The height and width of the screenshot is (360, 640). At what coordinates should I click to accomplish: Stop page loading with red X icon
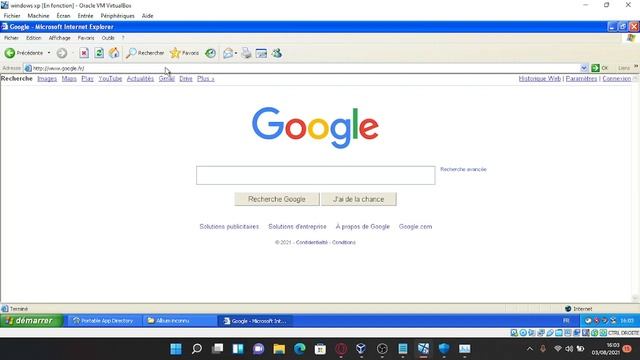click(84, 53)
